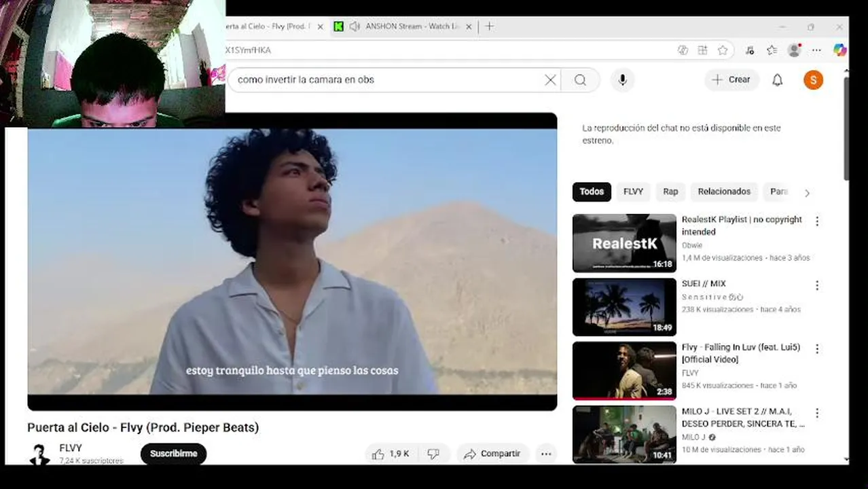Click the 1,4 M de visualizaciones text
868x489 pixels.
point(722,258)
